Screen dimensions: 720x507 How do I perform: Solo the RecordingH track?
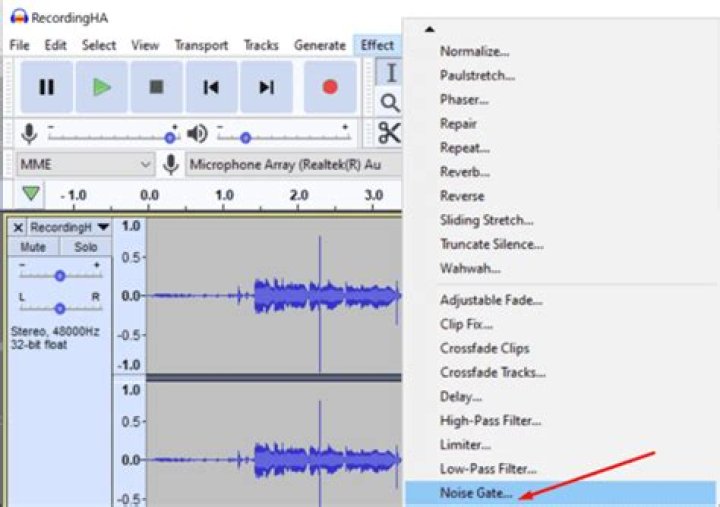pyautogui.click(x=86, y=247)
